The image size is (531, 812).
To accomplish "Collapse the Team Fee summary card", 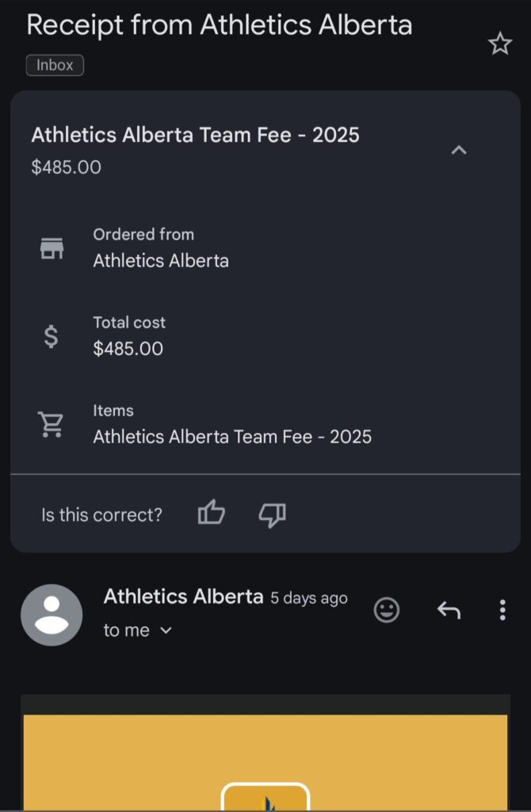I will pos(459,150).
